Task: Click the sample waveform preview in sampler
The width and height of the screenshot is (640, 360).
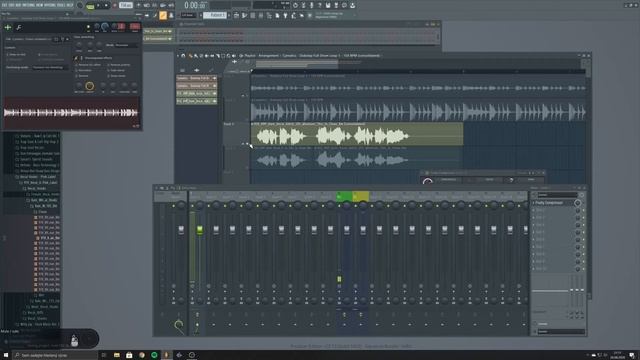Action: (x=71, y=113)
